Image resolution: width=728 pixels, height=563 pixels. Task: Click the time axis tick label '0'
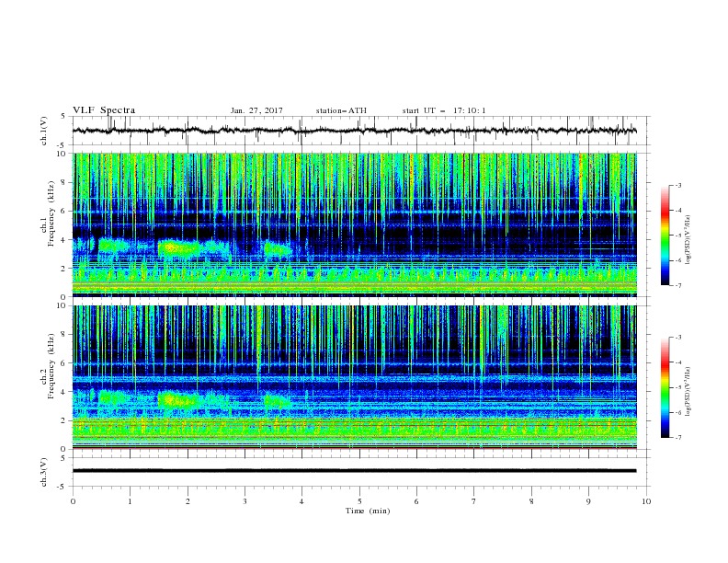[x=73, y=501]
